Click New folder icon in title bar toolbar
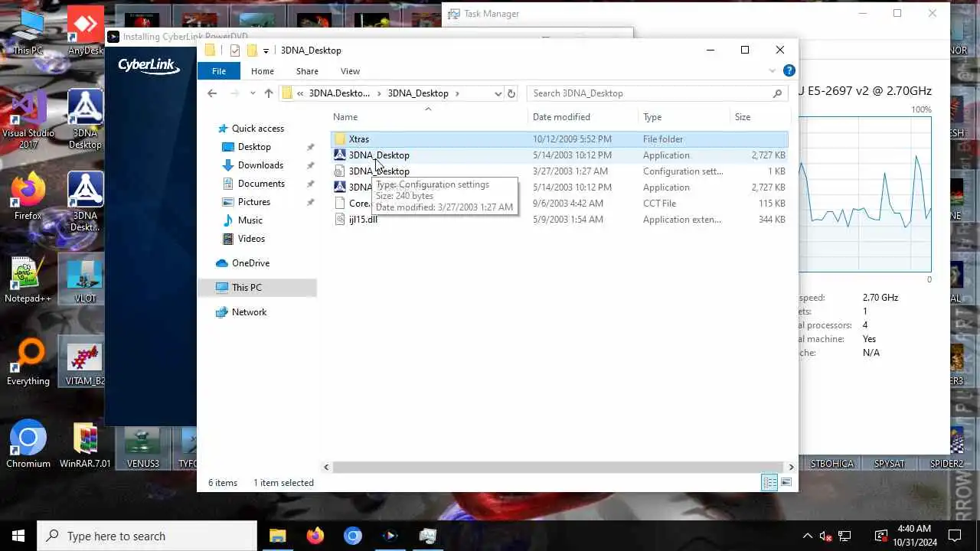The height and width of the screenshot is (551, 980). click(x=251, y=51)
